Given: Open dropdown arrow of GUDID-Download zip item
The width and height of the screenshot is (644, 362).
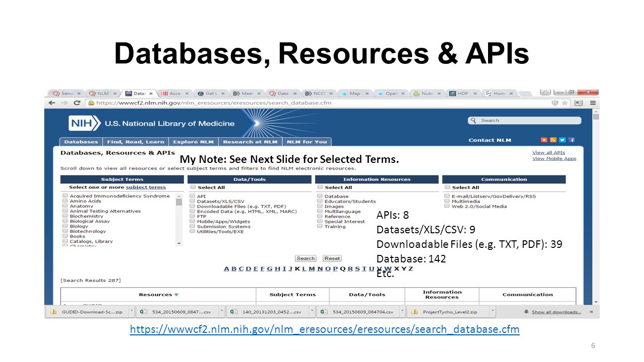Looking at the screenshot, I should tap(132, 312).
